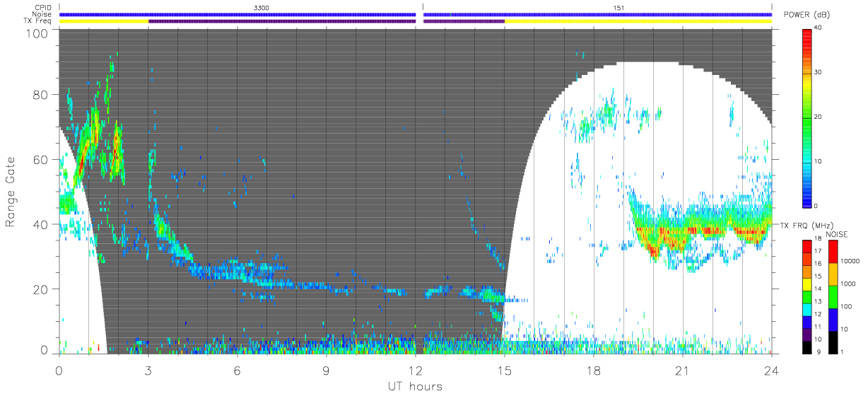Click the CPID value '3300'
Viewport: 868px width, 401px height.
262,8
